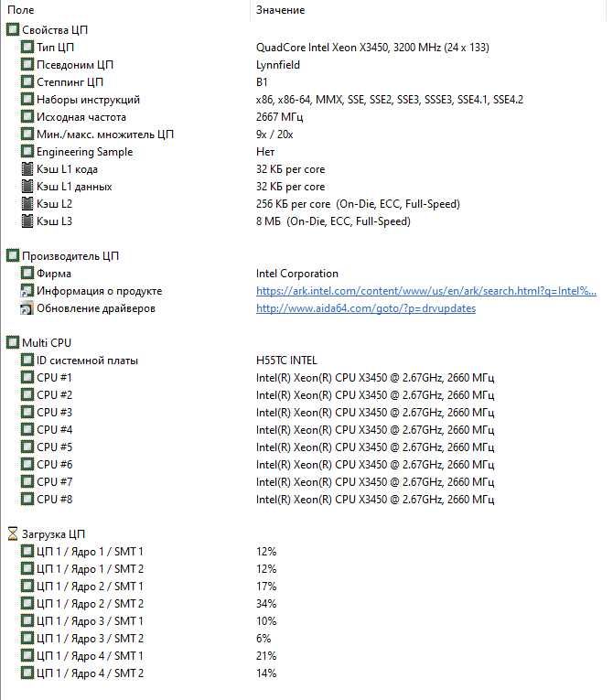This screenshot has height=700, width=613.
Task: Click the instruction sets value starting x86, x86-64
Action: tap(390, 100)
